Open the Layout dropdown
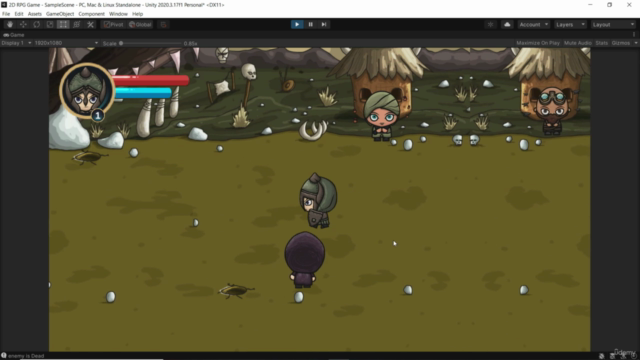The width and height of the screenshot is (640, 360). point(613,24)
